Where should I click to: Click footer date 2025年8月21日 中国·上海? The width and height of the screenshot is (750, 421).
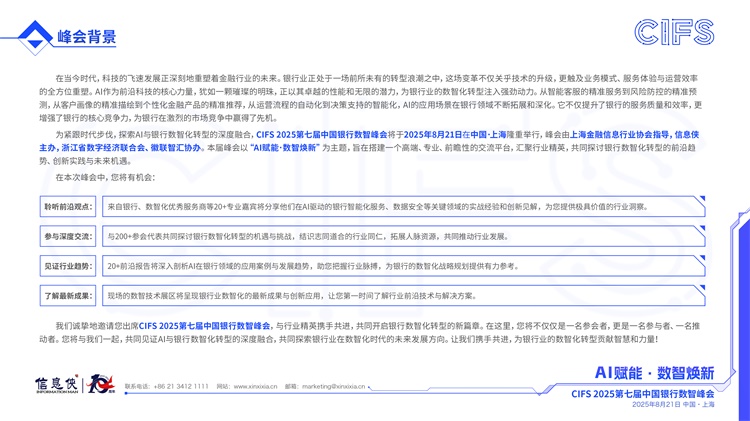pos(673,405)
